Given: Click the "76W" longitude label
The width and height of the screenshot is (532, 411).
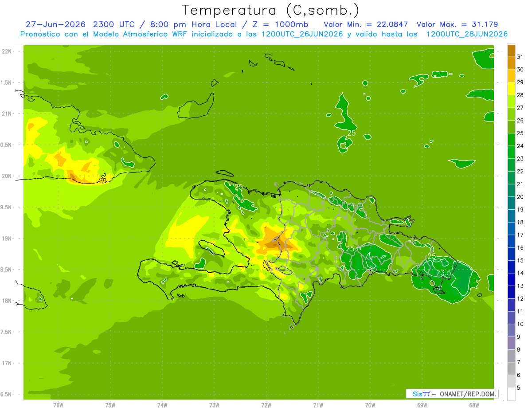Looking at the screenshot, I should click(58, 405).
